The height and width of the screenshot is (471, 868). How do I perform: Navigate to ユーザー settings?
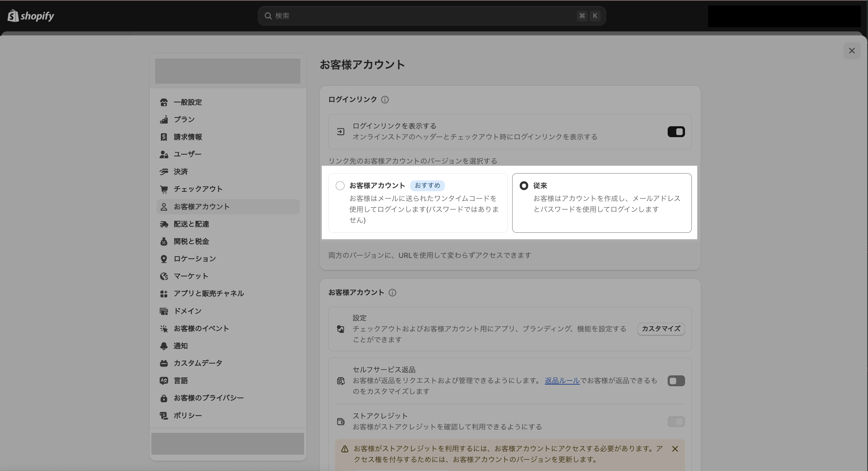[228, 154]
